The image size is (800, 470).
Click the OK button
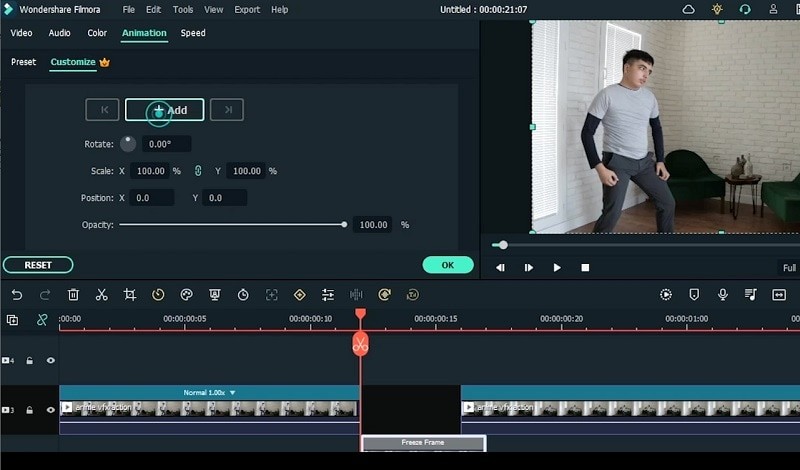pyautogui.click(x=447, y=265)
